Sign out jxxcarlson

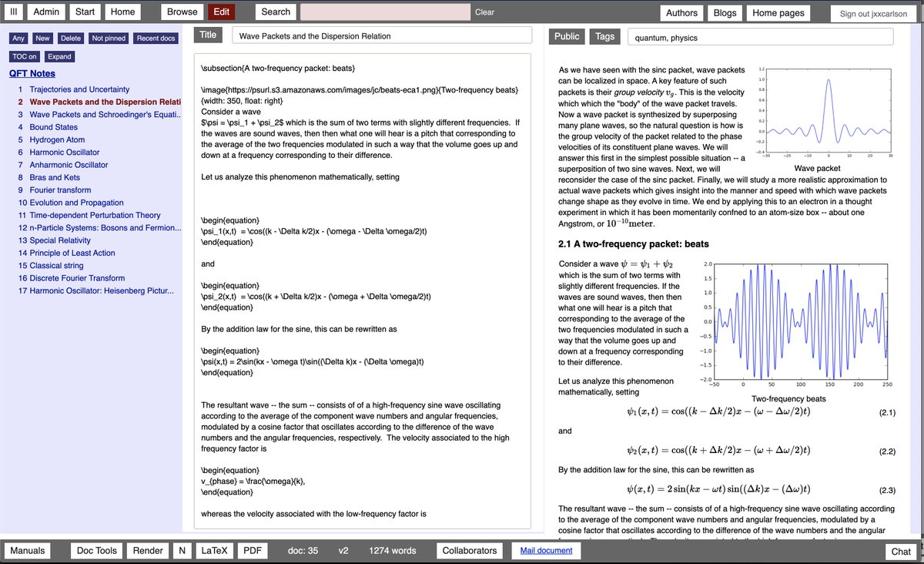[x=873, y=13]
